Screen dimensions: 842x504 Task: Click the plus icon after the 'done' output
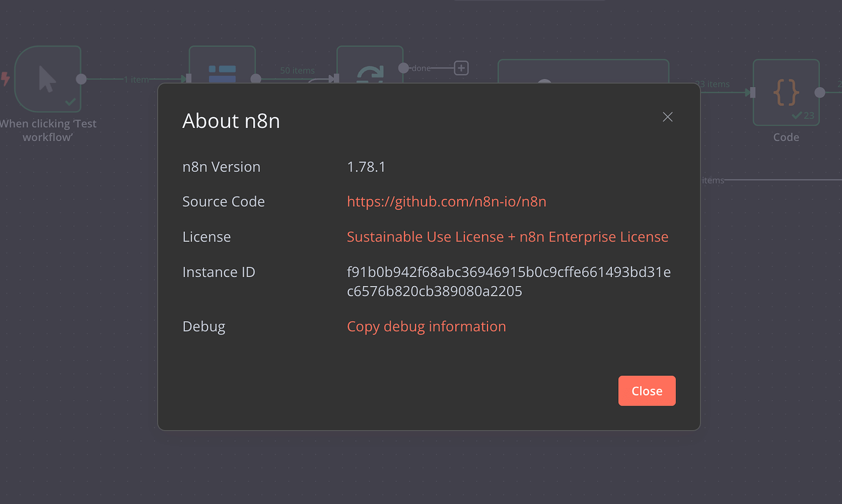tap(461, 68)
